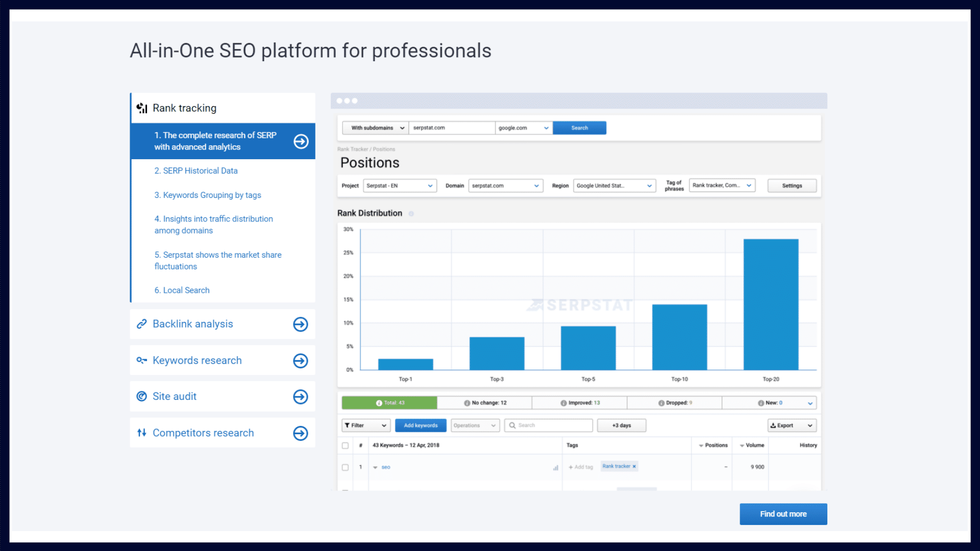Select '1. The complete research of SERP' item
The width and height of the screenshot is (980, 551).
click(223, 141)
